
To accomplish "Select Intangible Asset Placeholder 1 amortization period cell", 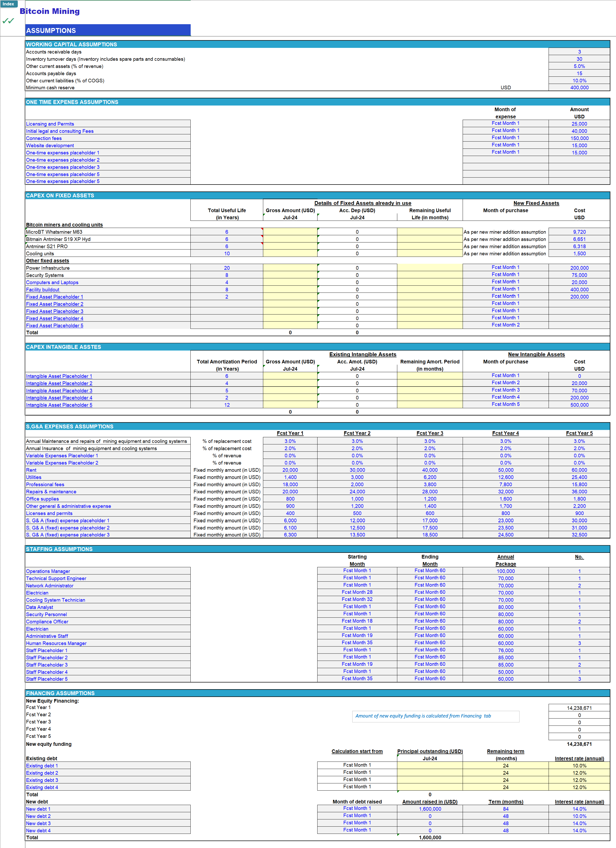I will 226,376.
